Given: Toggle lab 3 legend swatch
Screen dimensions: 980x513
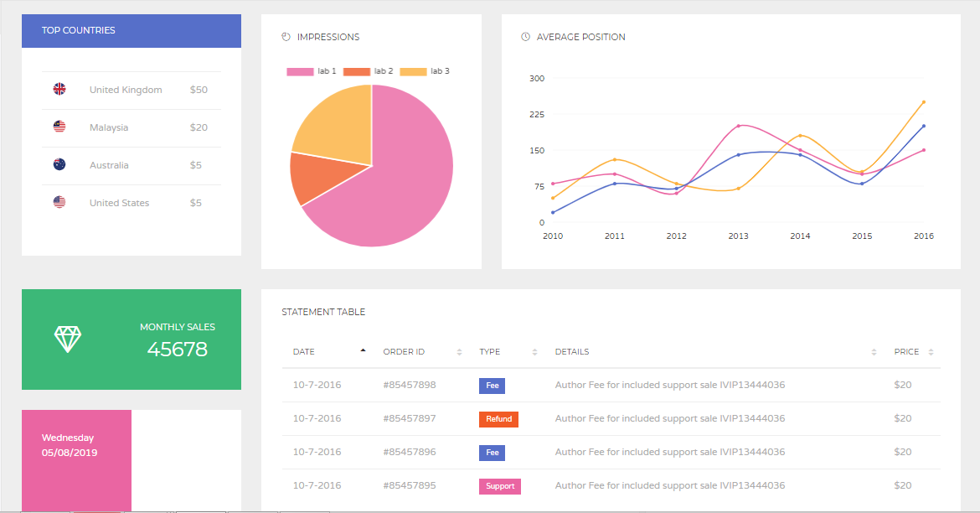Looking at the screenshot, I should 413,72.
